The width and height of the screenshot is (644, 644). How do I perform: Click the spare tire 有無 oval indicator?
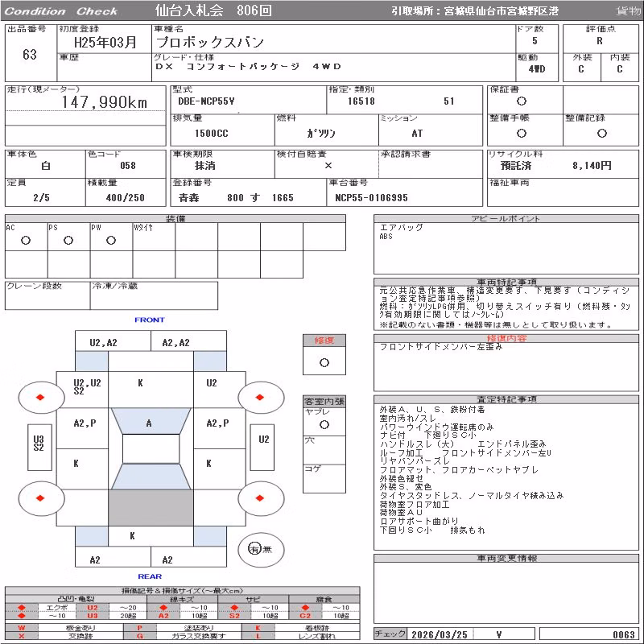pyautogui.click(x=261, y=549)
